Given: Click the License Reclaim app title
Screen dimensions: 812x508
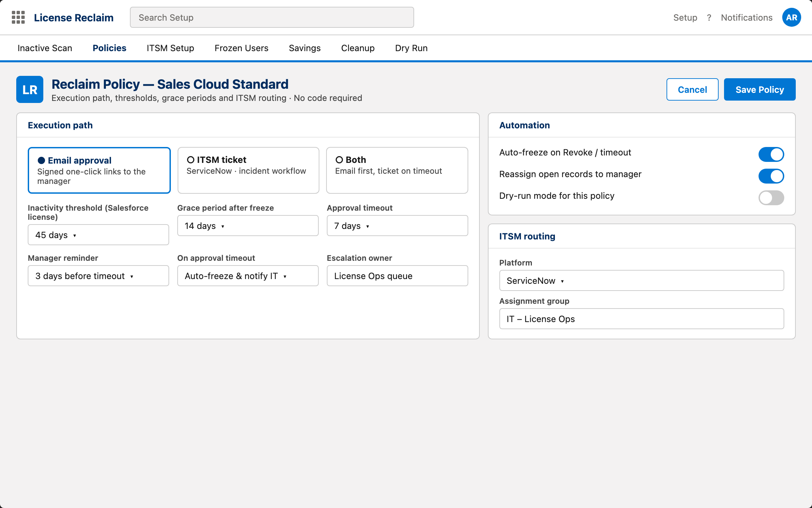Looking at the screenshot, I should [x=74, y=18].
